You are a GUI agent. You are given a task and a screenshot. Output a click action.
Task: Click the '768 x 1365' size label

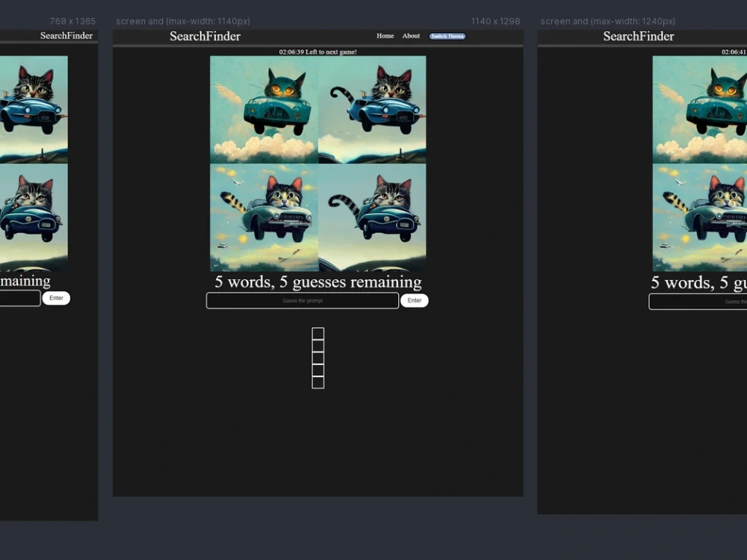pos(72,22)
